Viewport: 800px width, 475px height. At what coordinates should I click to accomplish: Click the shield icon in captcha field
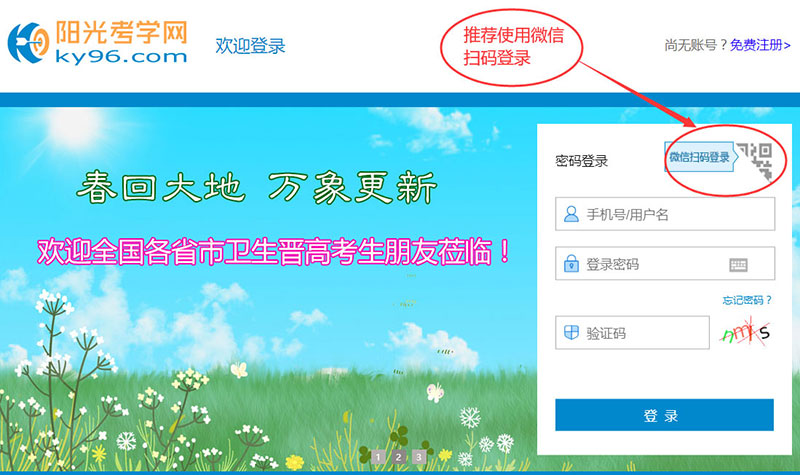571,333
